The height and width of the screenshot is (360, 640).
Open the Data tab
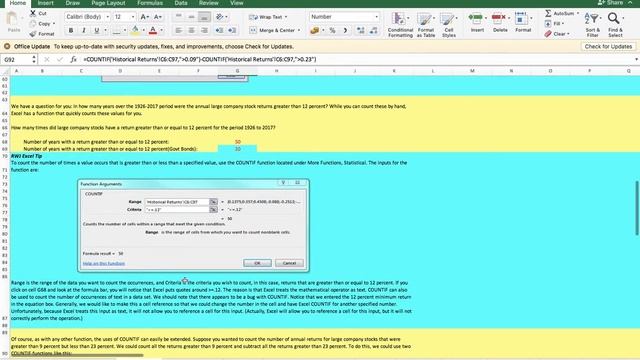[x=181, y=3]
